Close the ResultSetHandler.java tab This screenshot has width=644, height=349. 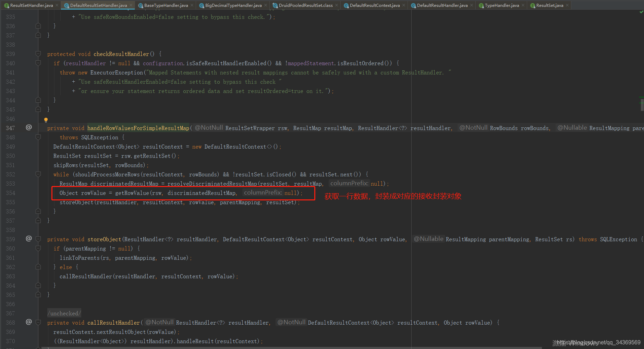(57, 5)
